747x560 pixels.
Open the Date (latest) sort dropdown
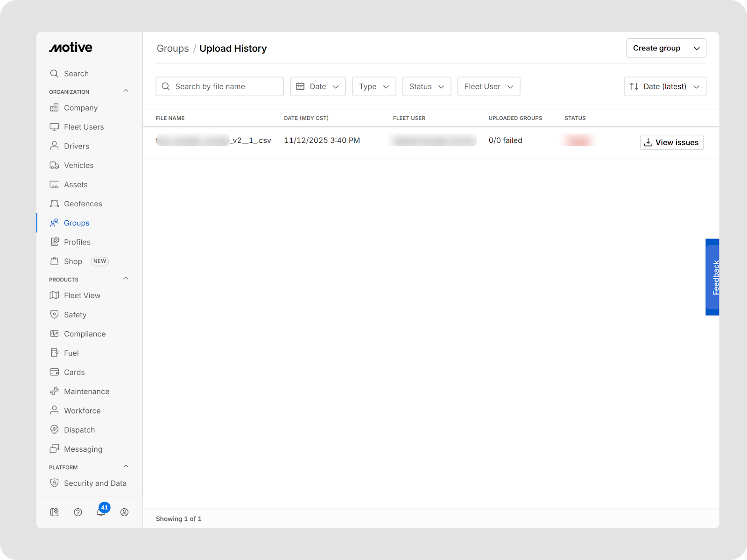tap(664, 87)
